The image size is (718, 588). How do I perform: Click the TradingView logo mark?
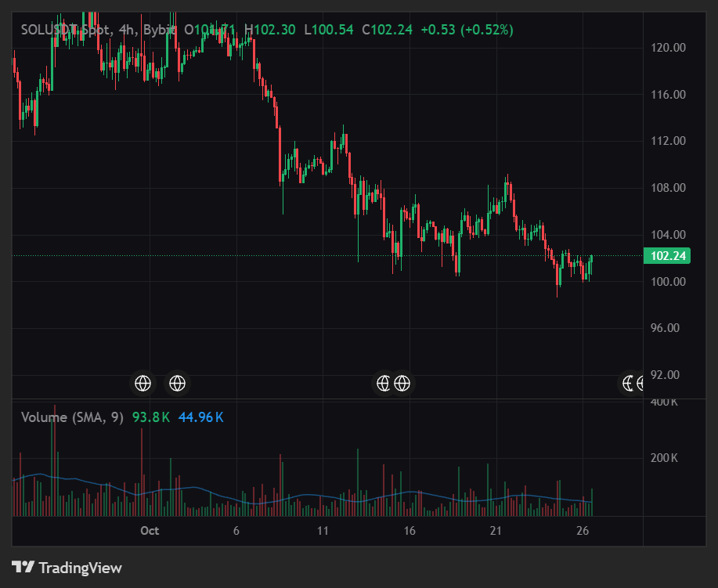[x=23, y=567]
